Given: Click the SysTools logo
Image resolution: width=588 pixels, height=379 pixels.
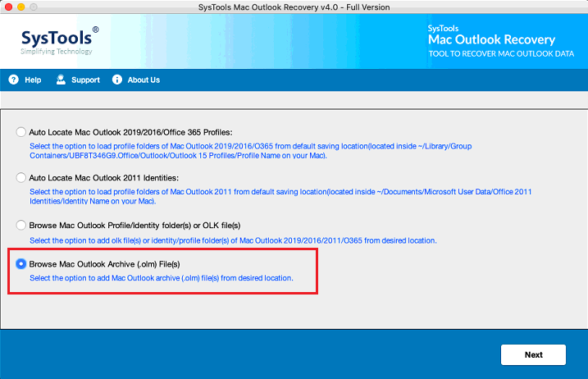Looking at the screenshot, I should coord(60,40).
